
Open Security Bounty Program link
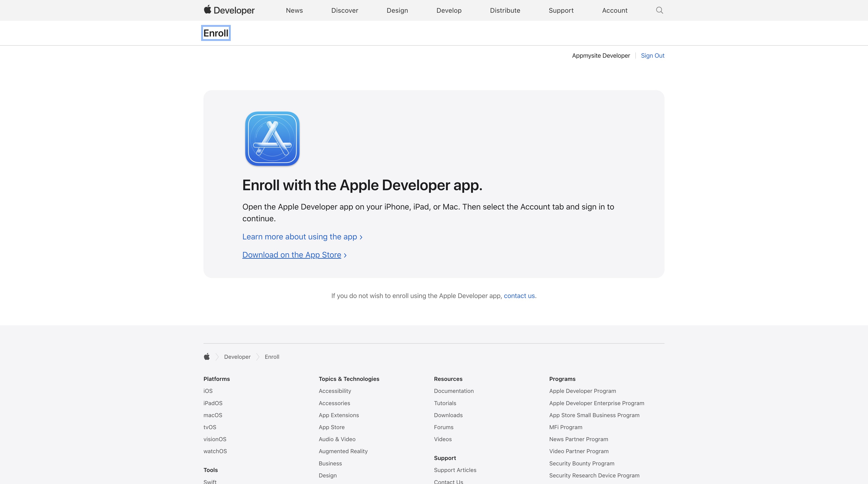[x=581, y=464]
